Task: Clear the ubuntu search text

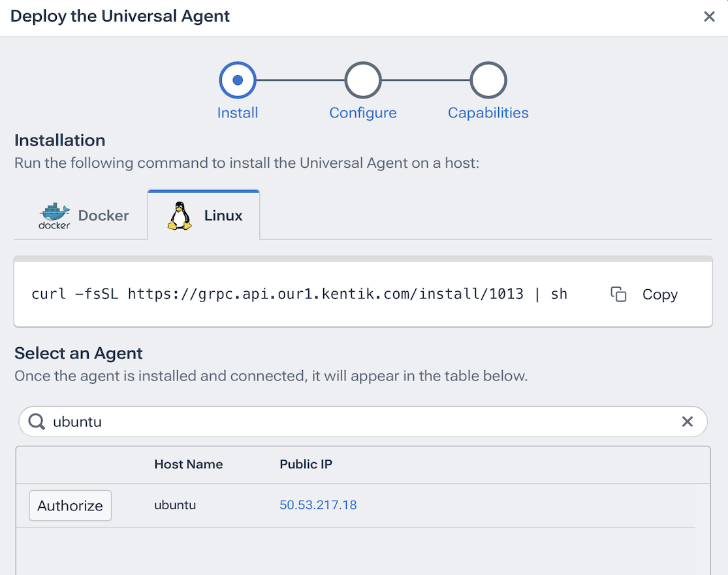Action: tap(687, 422)
